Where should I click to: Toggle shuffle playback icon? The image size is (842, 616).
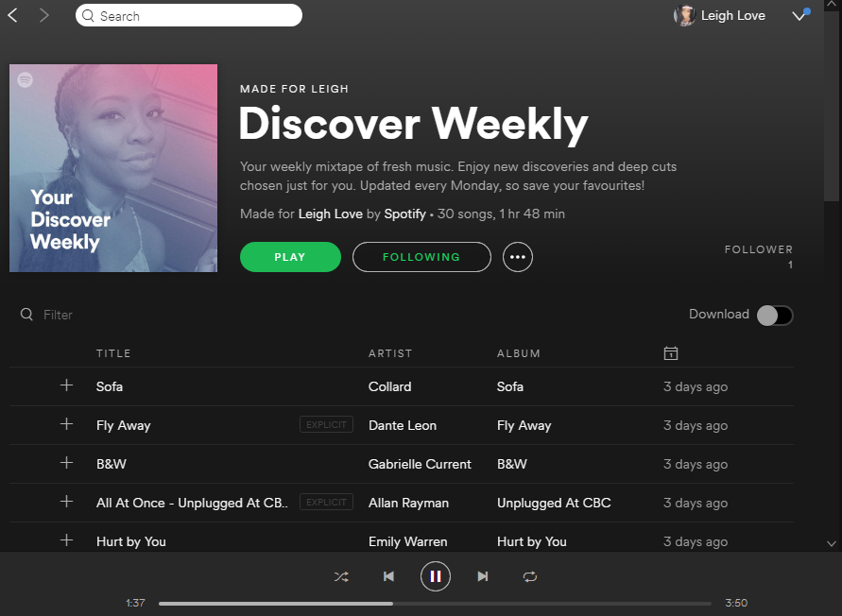pyautogui.click(x=341, y=577)
